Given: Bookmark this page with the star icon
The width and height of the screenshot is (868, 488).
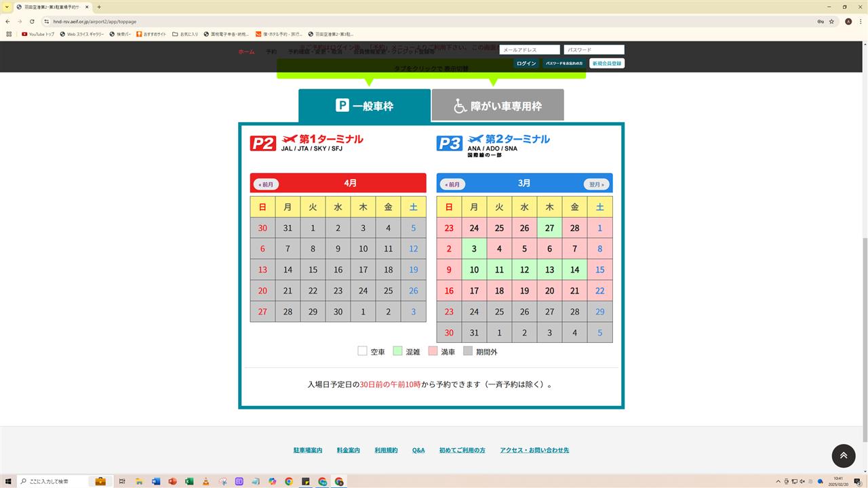Looking at the screenshot, I should point(831,21).
